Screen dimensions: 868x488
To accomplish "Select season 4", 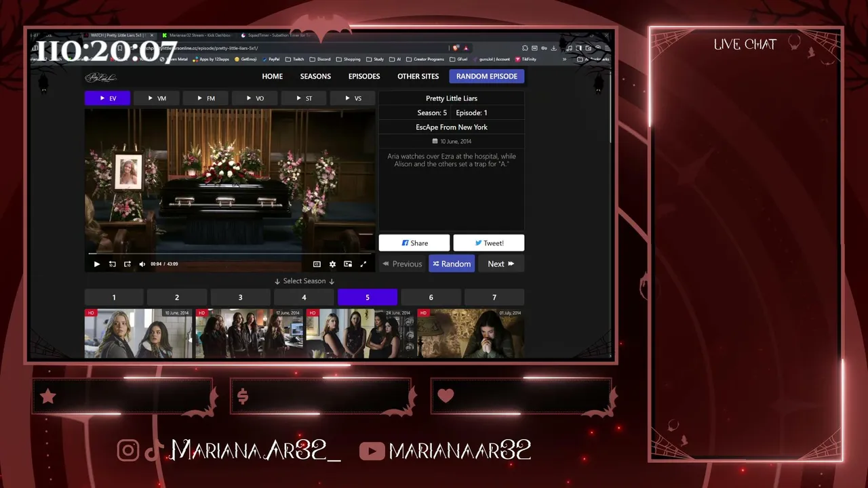I will tap(304, 298).
